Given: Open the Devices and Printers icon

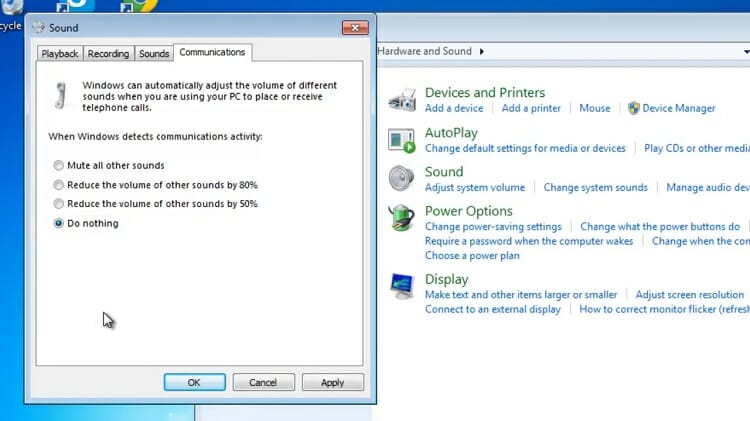Looking at the screenshot, I should tap(402, 100).
